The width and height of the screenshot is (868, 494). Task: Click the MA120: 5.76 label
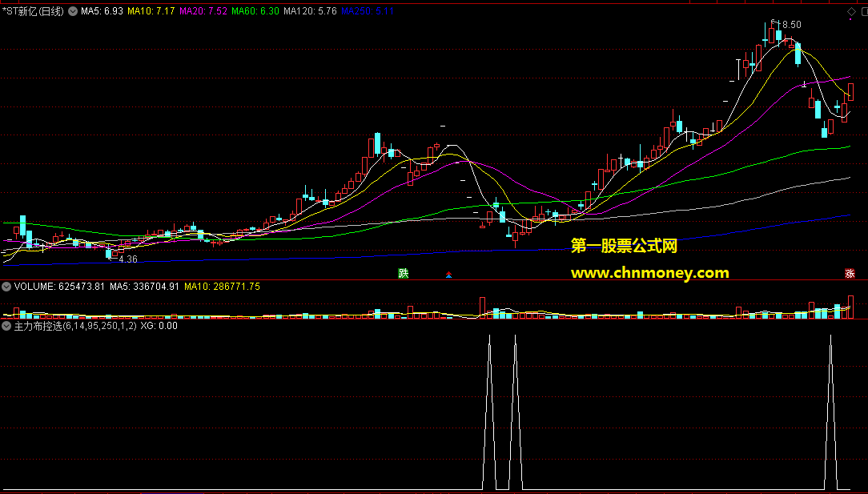click(310, 11)
